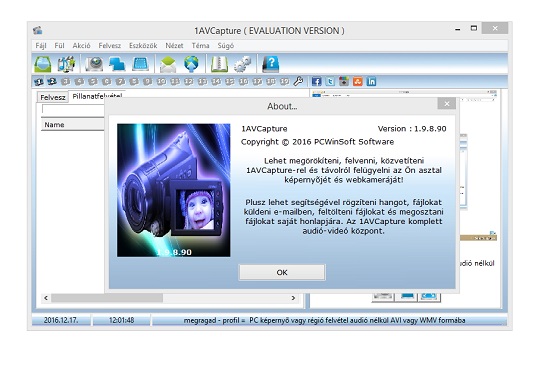Click the Facebook share icon

(x=316, y=82)
